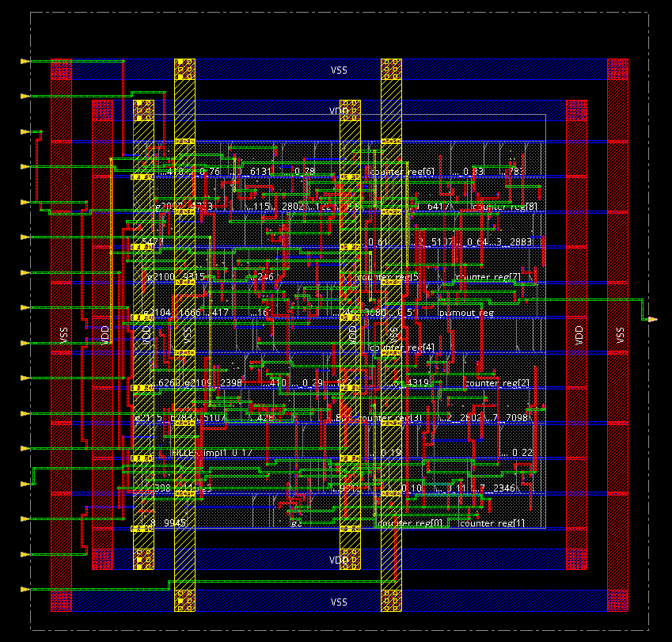Click the ...0_19 filler label
The height and width of the screenshot is (642, 672).
[385, 453]
